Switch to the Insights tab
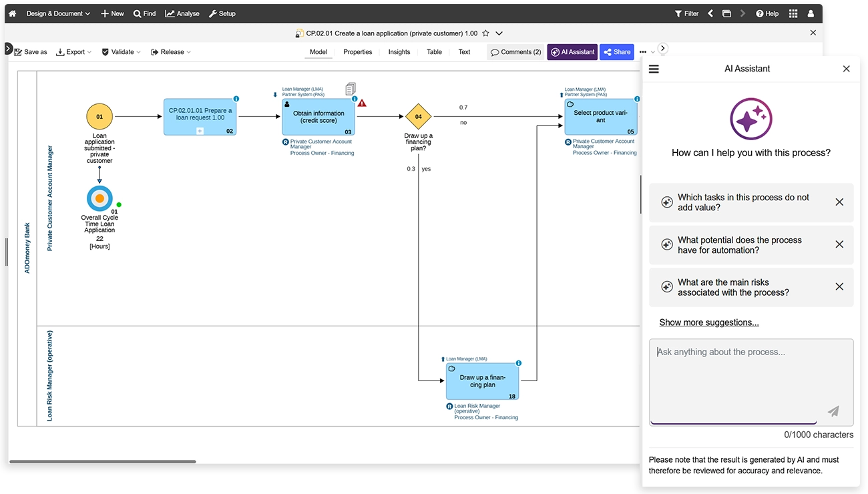This screenshot has height=494, width=868. click(399, 52)
